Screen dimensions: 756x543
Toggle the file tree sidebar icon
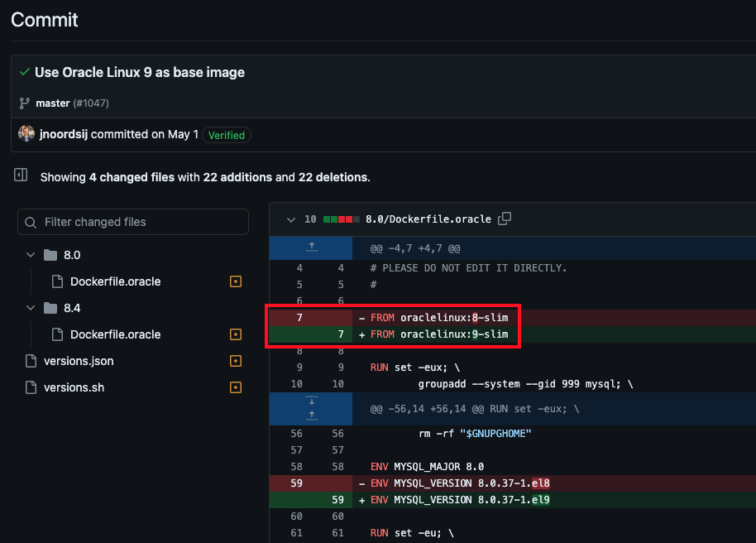point(21,175)
